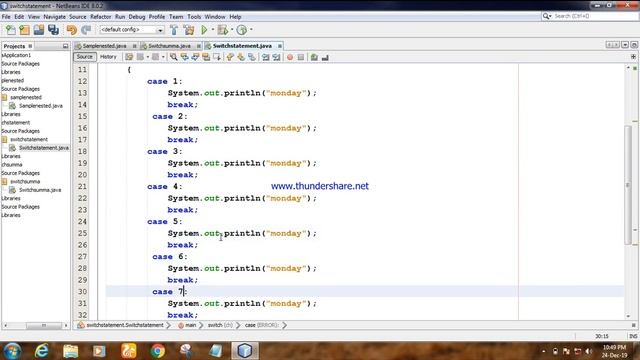Open the File menu
Image resolution: width=640 pixels, height=360 pixels.
point(6,17)
